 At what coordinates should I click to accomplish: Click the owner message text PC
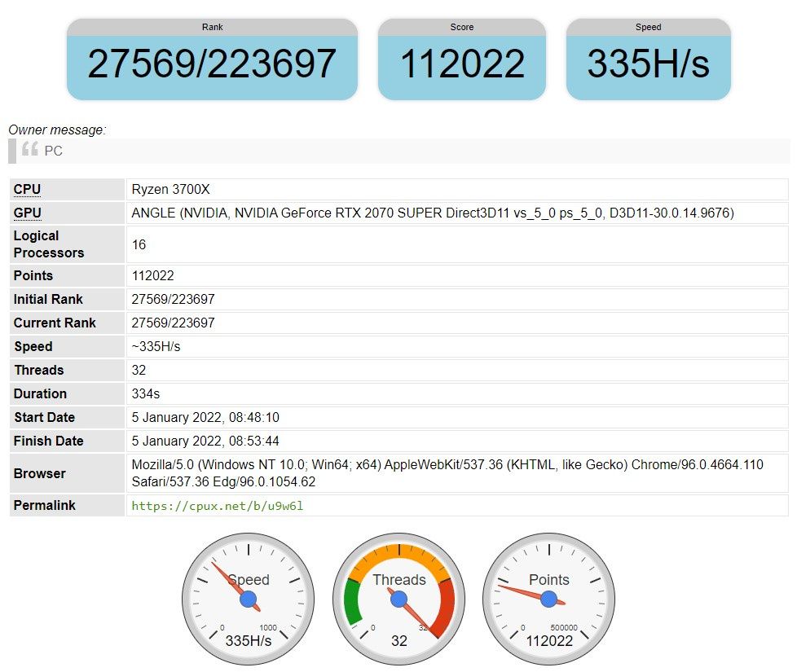click(53, 151)
